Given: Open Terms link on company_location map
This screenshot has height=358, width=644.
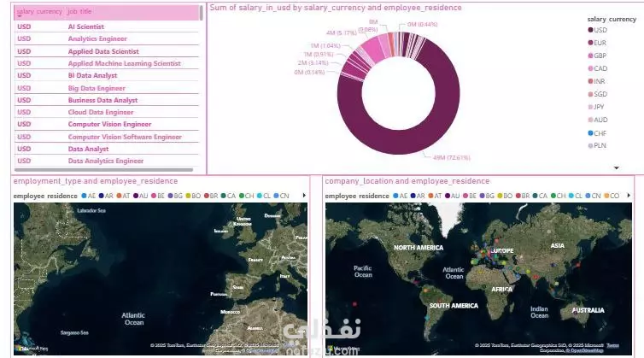Looking at the screenshot, I should [x=612, y=345].
